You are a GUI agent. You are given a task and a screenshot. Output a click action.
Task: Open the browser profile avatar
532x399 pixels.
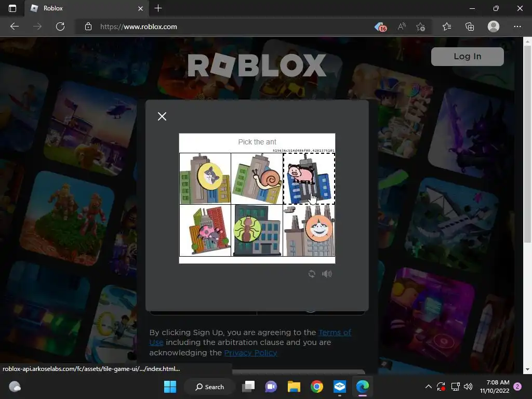point(494,26)
